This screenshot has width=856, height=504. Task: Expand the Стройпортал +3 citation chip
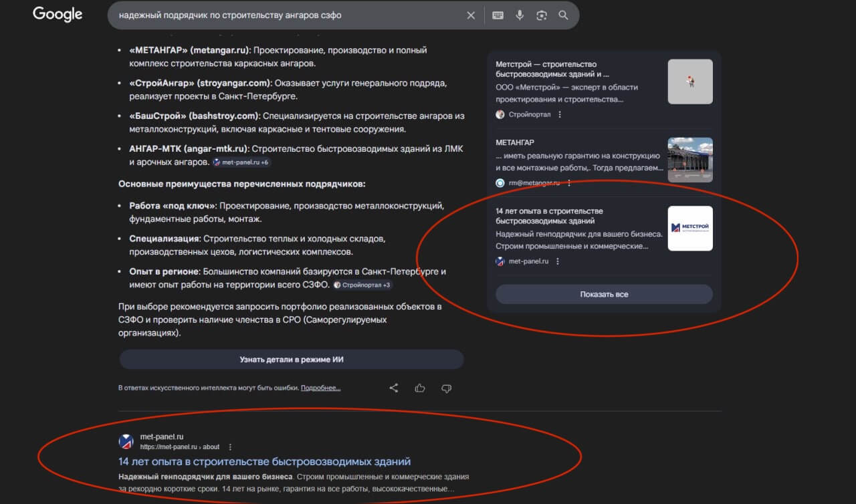tap(364, 285)
